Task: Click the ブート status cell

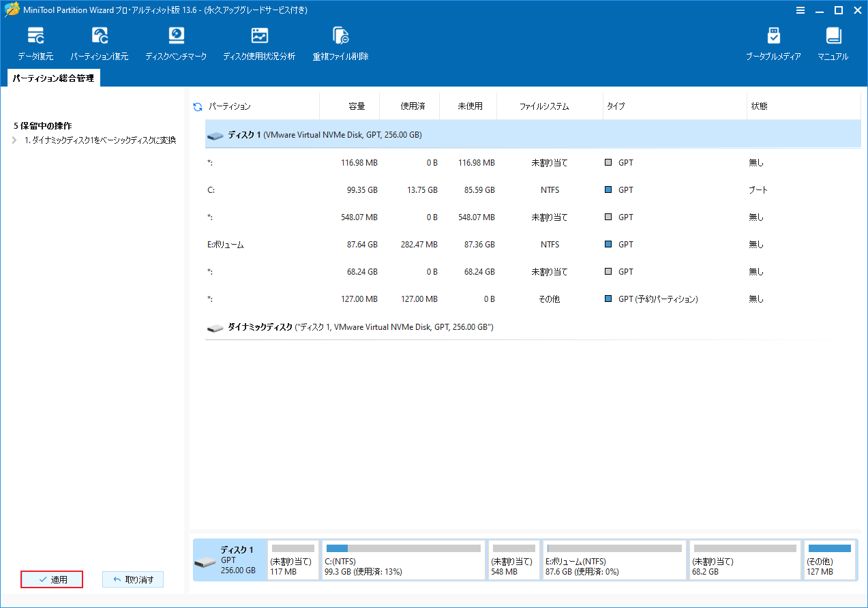Action: click(x=758, y=190)
